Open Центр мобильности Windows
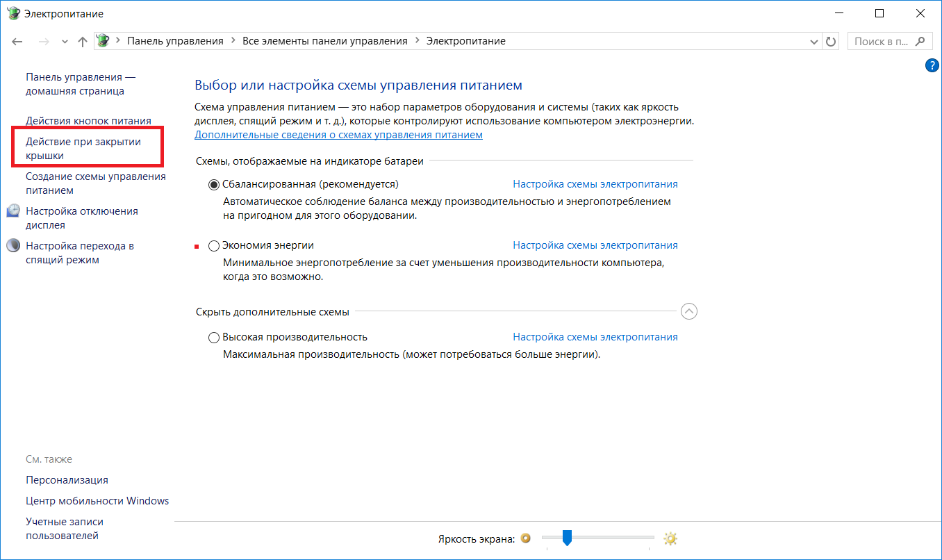 (x=97, y=501)
